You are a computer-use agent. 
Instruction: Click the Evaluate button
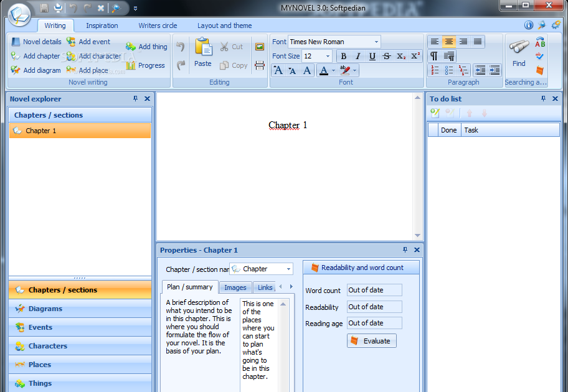click(372, 341)
